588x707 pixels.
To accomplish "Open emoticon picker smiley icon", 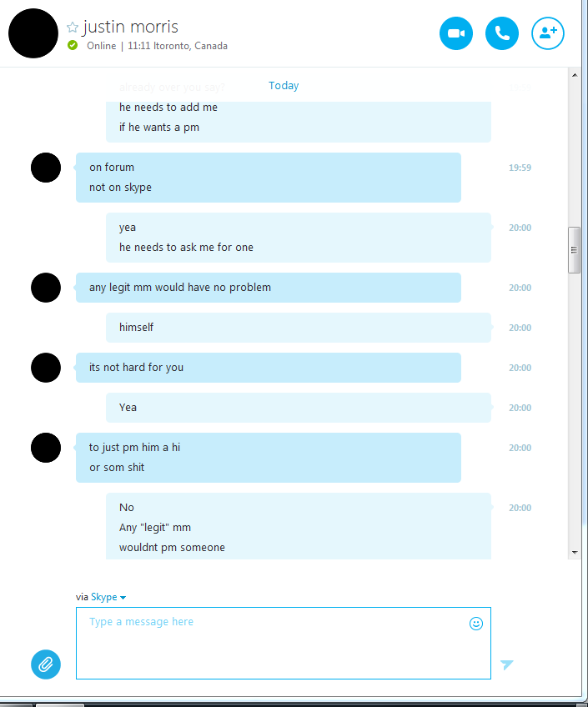I will click(x=476, y=624).
